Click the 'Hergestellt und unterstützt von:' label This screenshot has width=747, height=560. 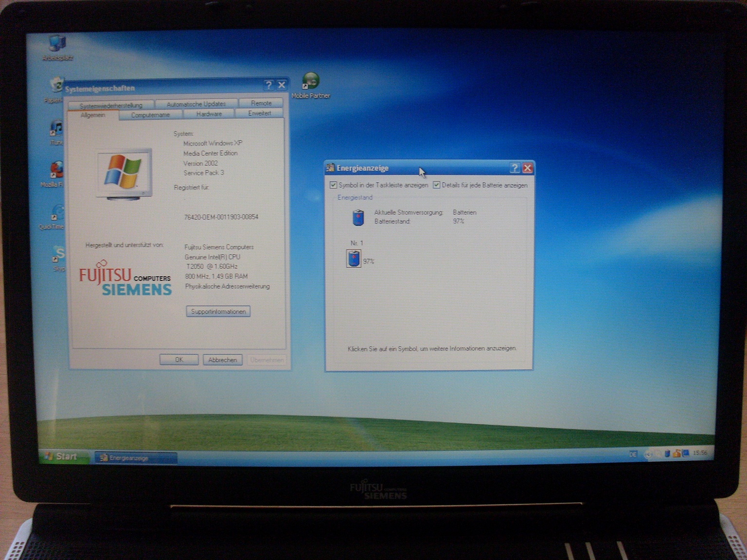(x=124, y=245)
